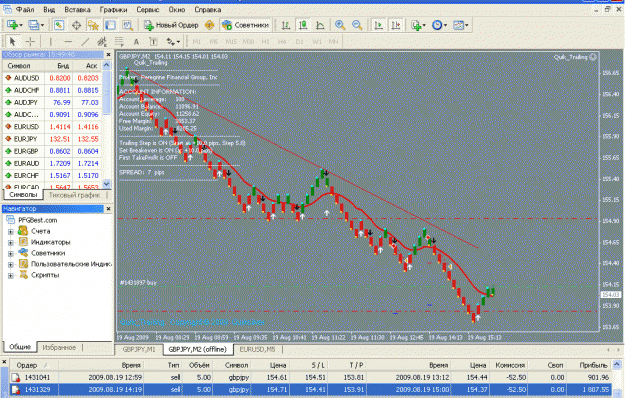This screenshot has height=398, width=625.
Task: Close the Навигатор panel
Action: (x=108, y=209)
